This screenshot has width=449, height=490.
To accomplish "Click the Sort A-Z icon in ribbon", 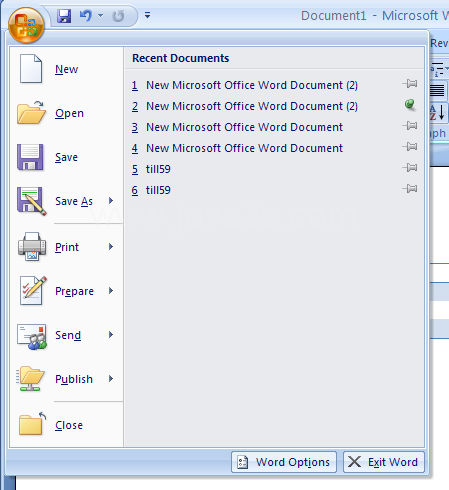I will click(x=437, y=112).
